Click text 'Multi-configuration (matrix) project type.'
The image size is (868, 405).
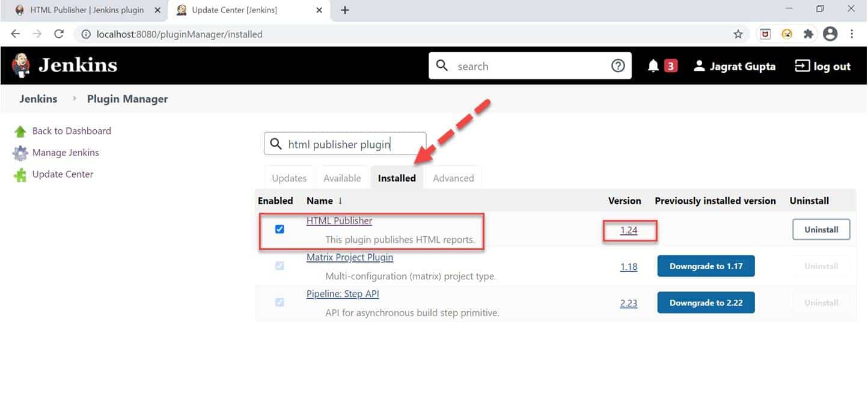point(411,276)
